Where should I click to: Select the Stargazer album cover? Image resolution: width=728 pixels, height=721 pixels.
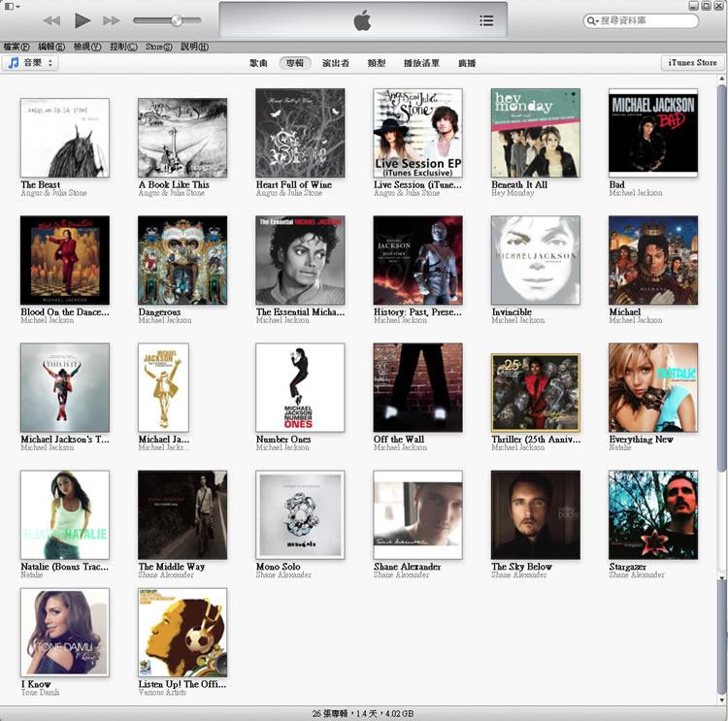[x=653, y=515]
